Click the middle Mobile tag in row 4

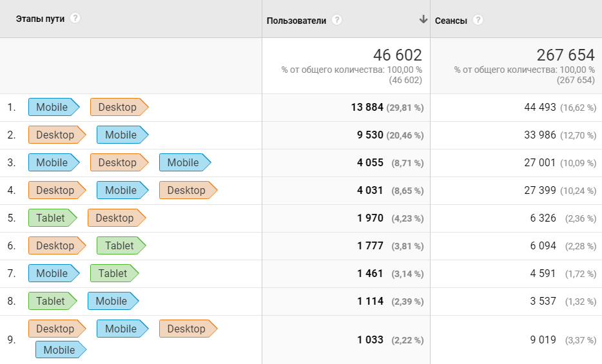click(122, 190)
